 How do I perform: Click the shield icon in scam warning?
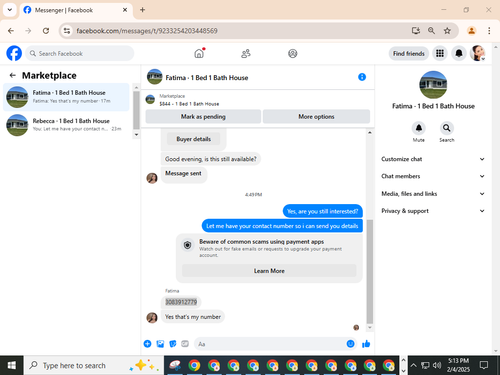pyautogui.click(x=188, y=245)
